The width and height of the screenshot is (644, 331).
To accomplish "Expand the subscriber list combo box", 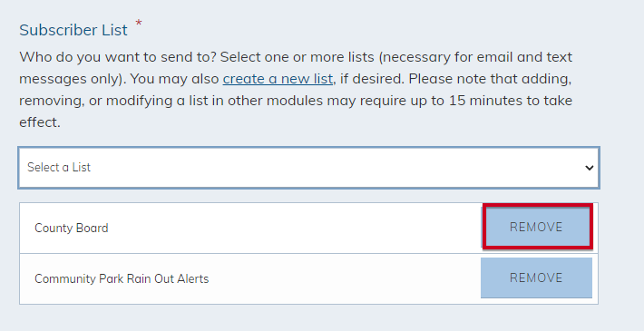I will tap(309, 168).
